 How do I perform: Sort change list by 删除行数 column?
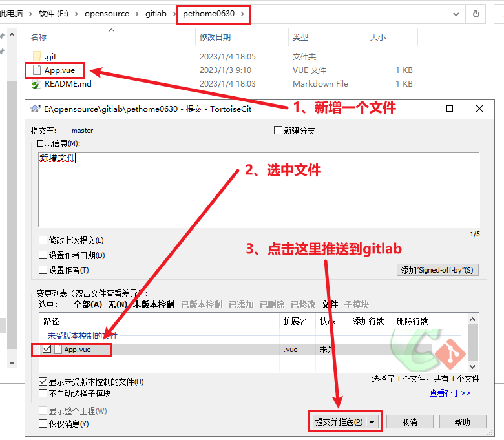click(412, 321)
